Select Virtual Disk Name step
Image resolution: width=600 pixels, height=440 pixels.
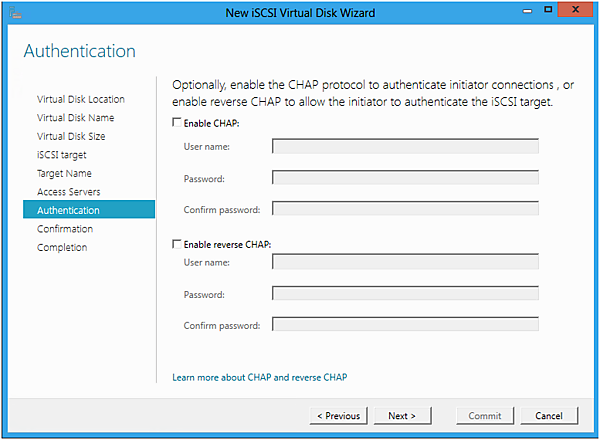click(75, 118)
